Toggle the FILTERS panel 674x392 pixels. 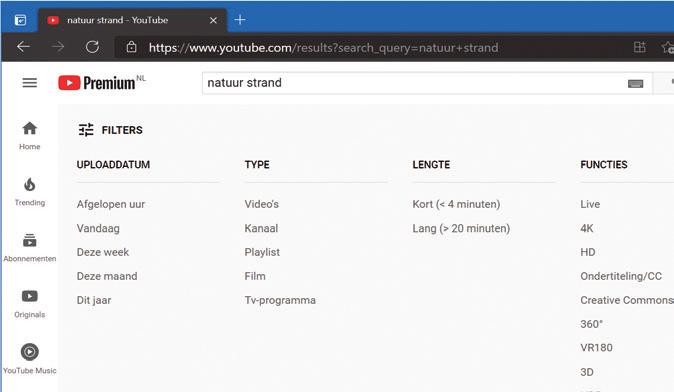point(110,130)
